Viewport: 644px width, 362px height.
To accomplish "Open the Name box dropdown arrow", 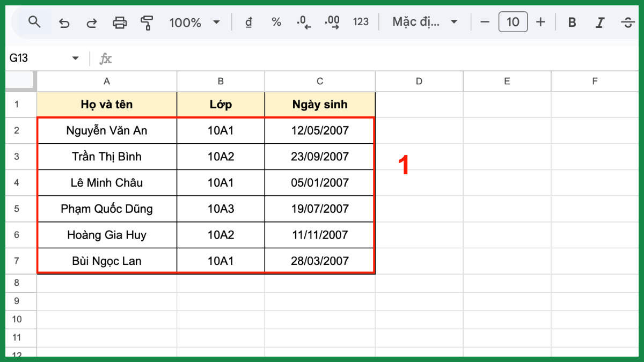I will click(75, 58).
